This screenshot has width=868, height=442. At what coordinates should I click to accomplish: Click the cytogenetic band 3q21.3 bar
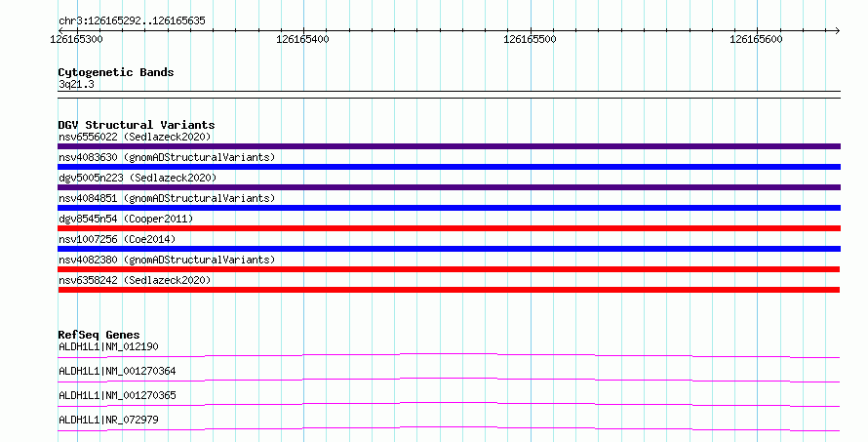point(449,95)
